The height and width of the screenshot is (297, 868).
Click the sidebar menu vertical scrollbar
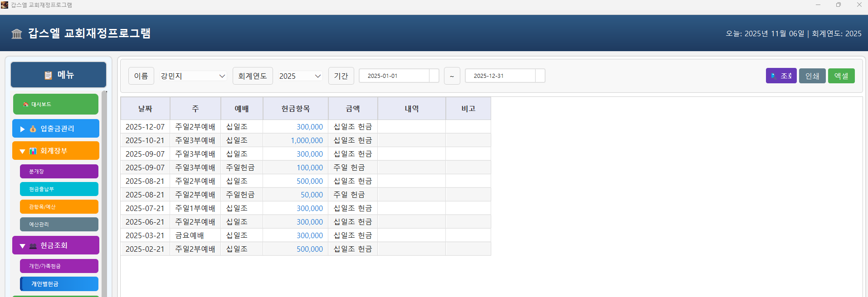(104, 194)
